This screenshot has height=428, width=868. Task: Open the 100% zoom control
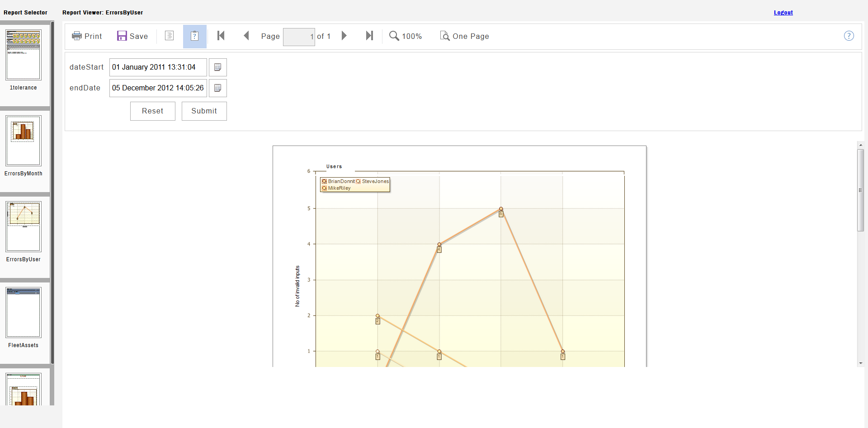(406, 36)
